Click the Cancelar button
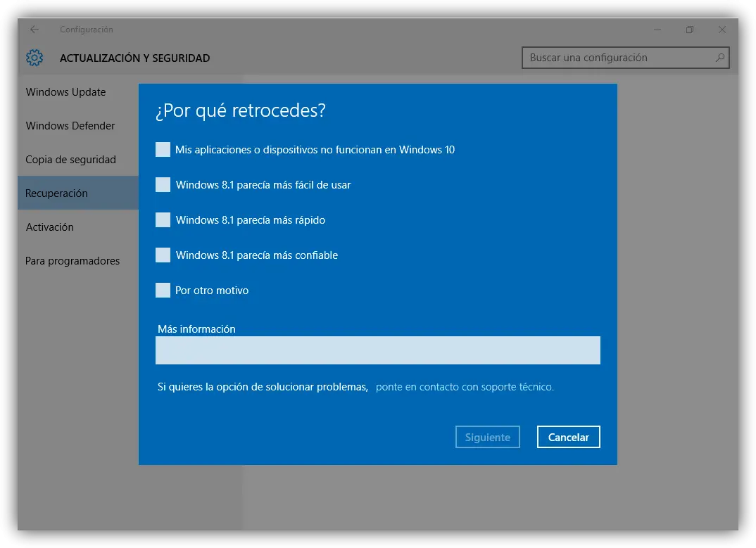The image size is (756, 548). [569, 437]
